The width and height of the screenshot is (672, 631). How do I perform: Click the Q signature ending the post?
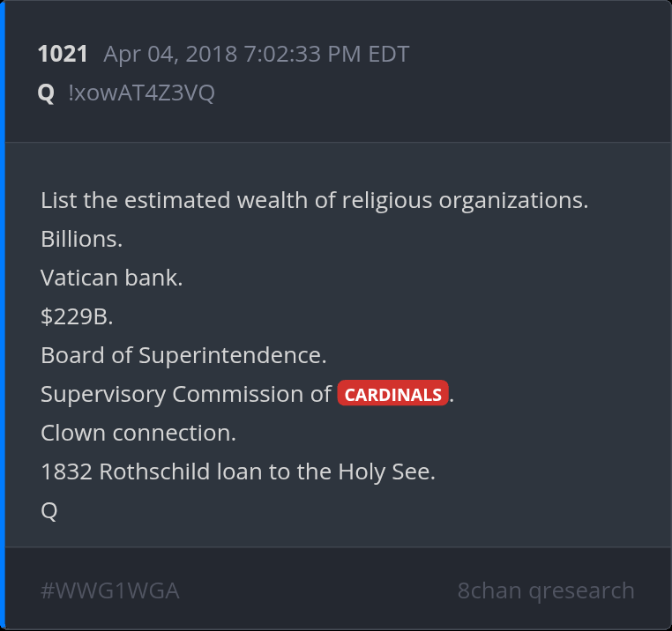(49, 510)
